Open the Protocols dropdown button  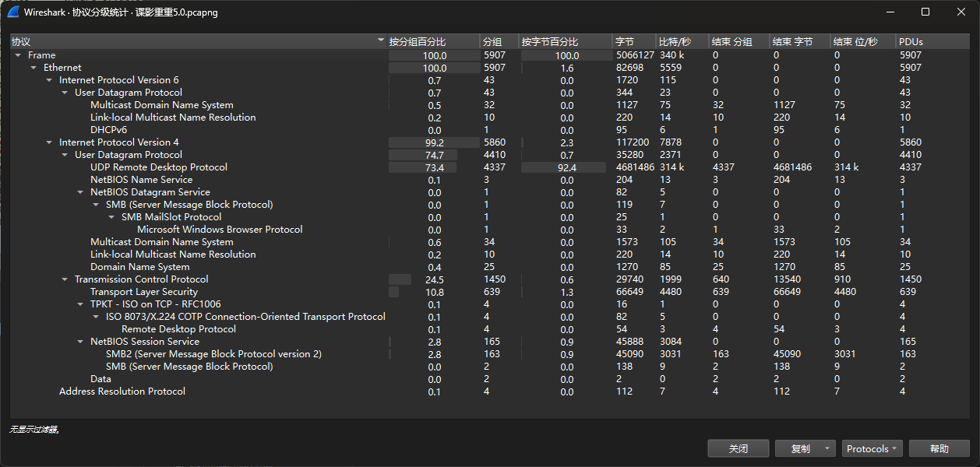coord(872,449)
